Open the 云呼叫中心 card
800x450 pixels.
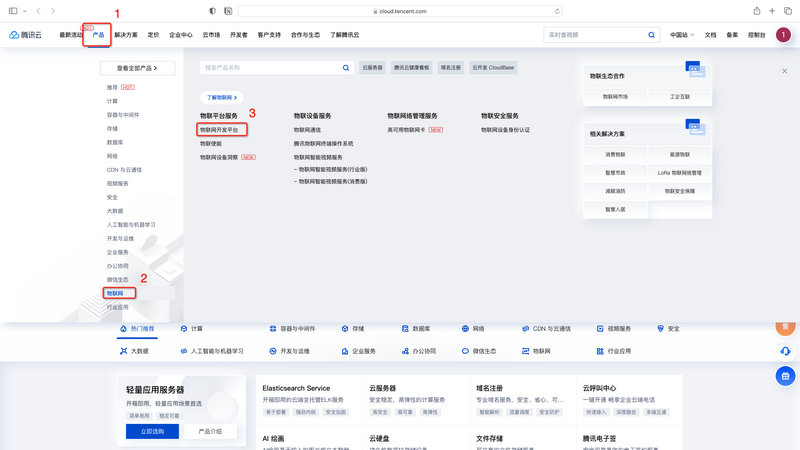[x=628, y=402]
